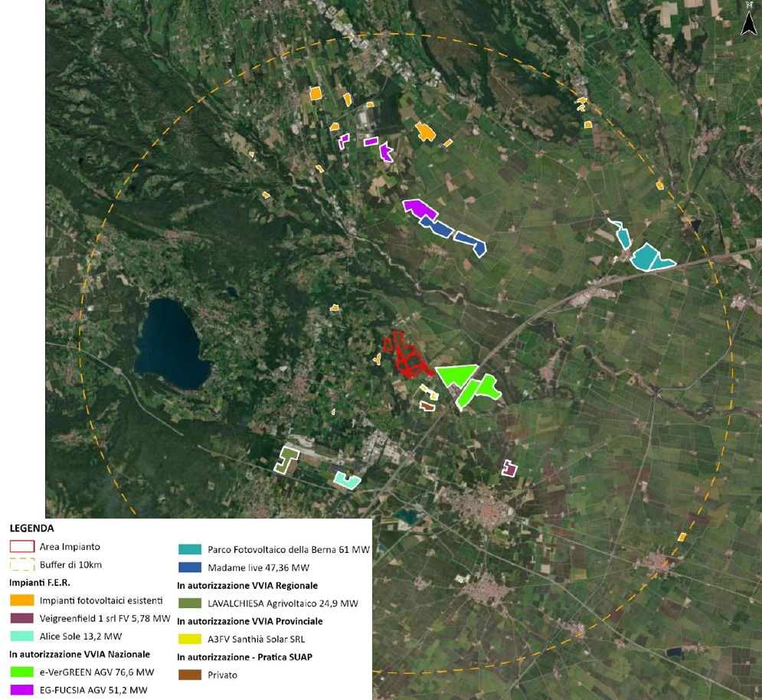
Task: Click the 'Buffer di 10km' legend label
Action: tap(71, 565)
